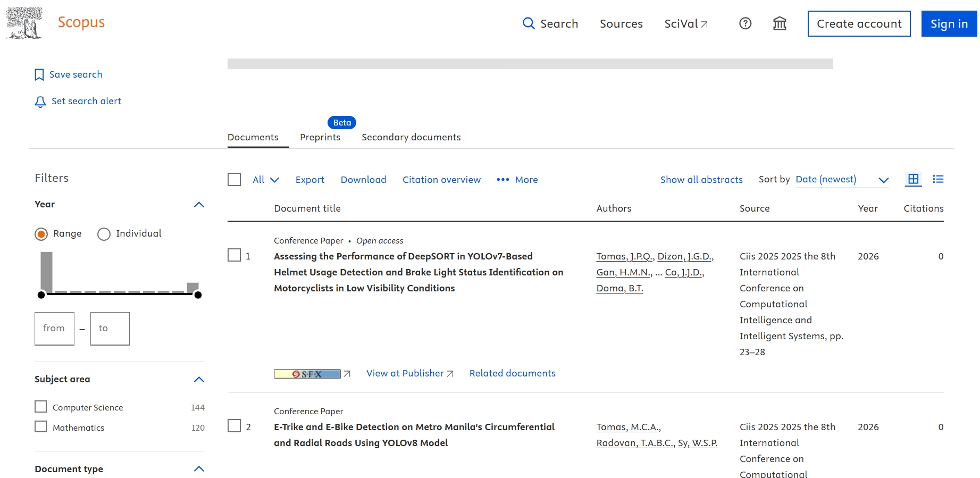Click the Scopus tree logo

click(x=24, y=23)
